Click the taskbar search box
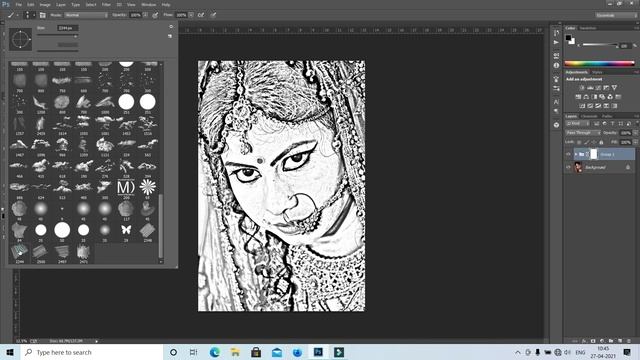The image size is (640, 360). click(92, 352)
